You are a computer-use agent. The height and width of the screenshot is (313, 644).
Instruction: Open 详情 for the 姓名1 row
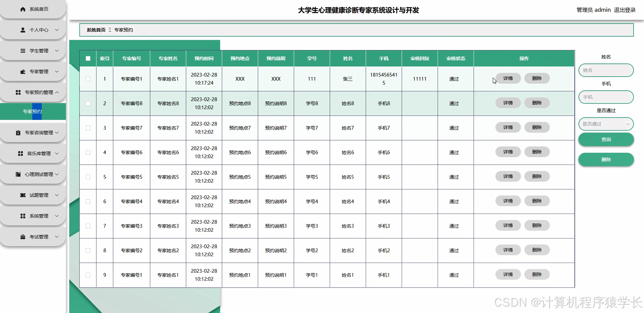click(508, 274)
